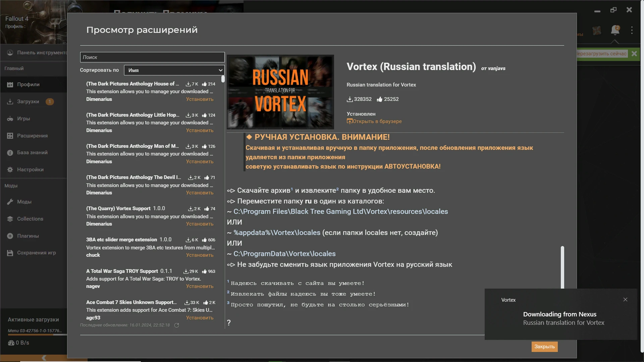Click the Fallout 4 game banner
The width and height of the screenshot is (644, 362).
coord(34,22)
